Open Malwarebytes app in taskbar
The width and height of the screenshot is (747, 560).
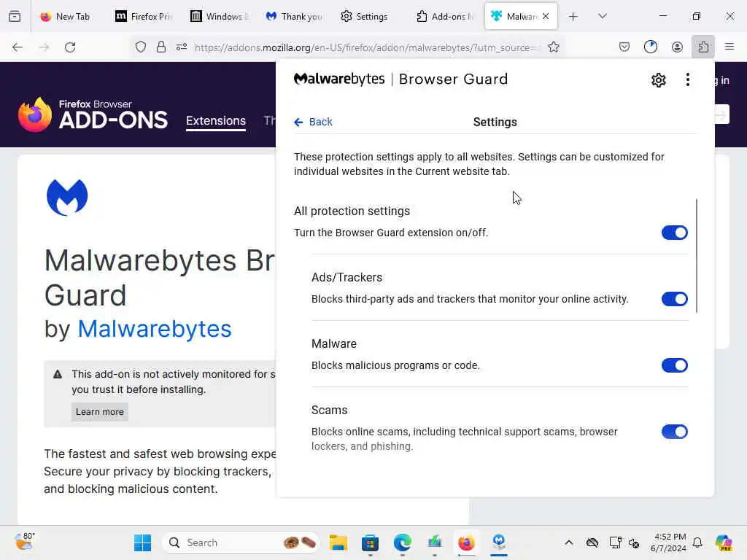click(x=499, y=542)
